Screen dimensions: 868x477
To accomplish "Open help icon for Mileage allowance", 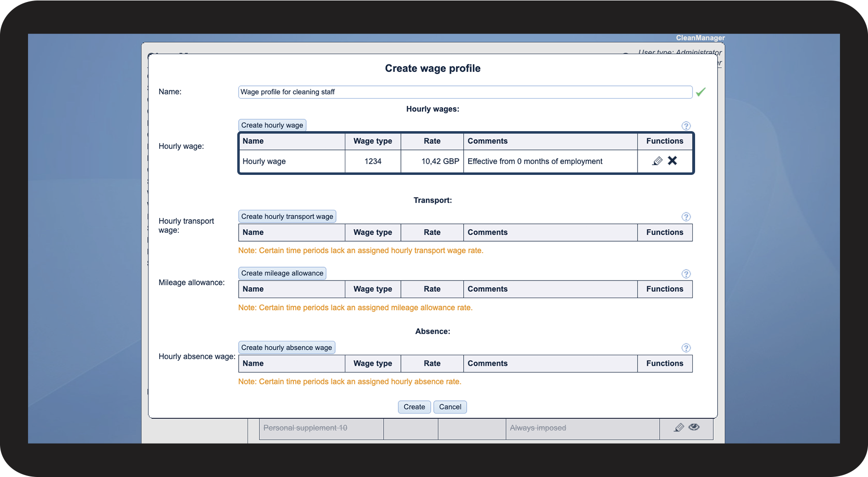I will pyautogui.click(x=686, y=274).
